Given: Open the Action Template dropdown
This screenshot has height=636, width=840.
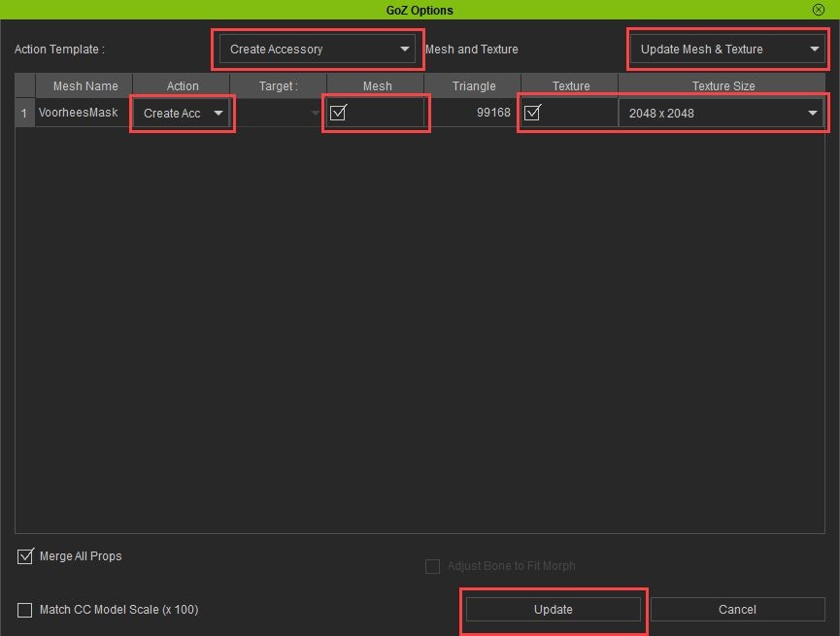Looking at the screenshot, I should click(317, 50).
